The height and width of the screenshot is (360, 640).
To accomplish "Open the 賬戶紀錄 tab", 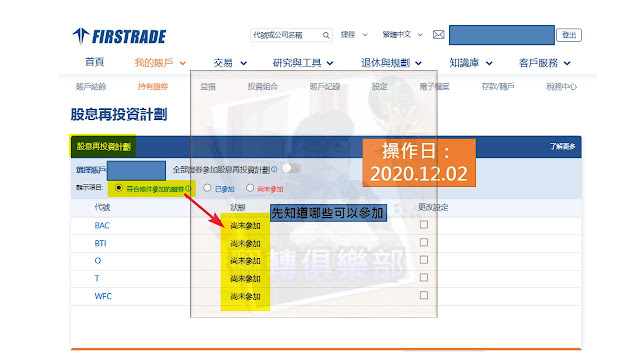I will pyautogui.click(x=325, y=87).
